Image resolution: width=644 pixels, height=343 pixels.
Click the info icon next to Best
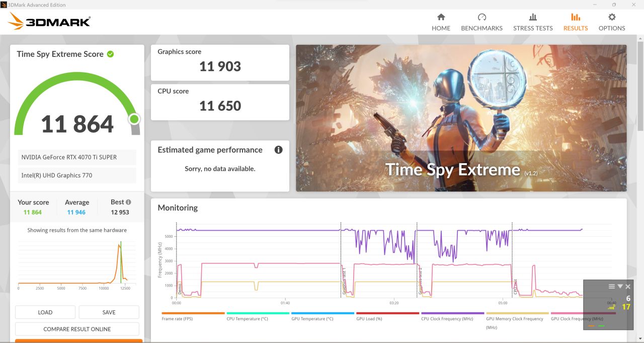pos(128,202)
